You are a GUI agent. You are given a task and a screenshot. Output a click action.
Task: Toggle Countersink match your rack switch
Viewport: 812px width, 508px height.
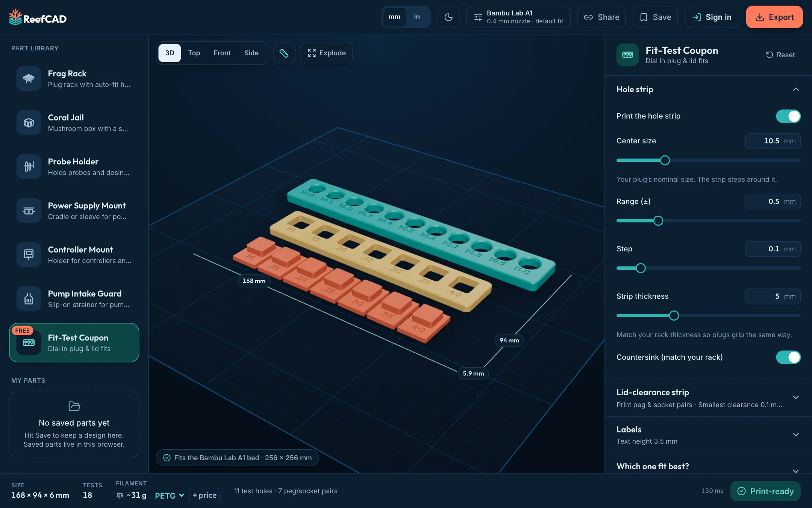point(788,357)
